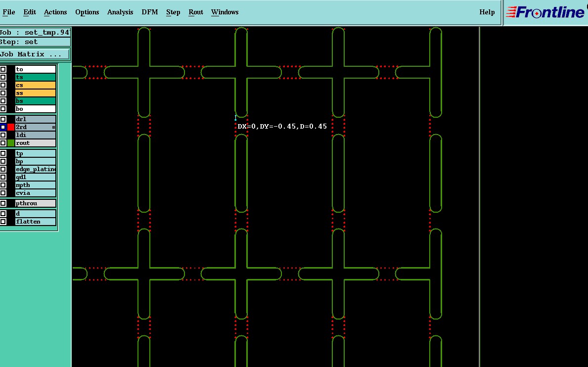
Task: Enable the checkbox beside the cvia layer
Action: tap(3, 193)
